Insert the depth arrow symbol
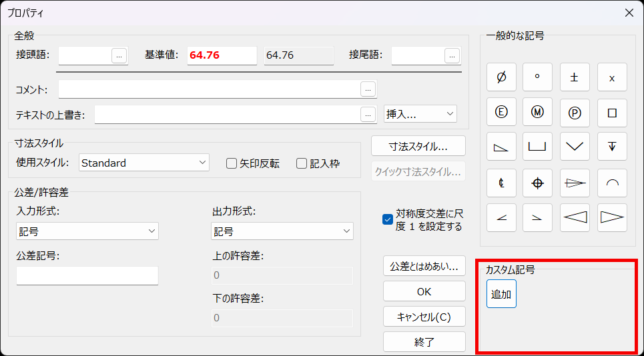This screenshot has width=644, height=356. click(x=612, y=147)
